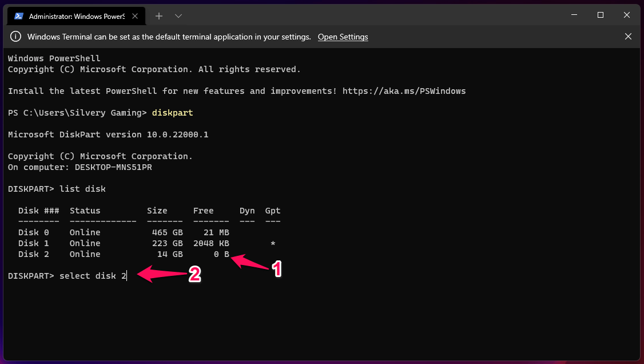The height and width of the screenshot is (364, 644).
Task: Expand the new tab profile dropdown
Action: click(178, 16)
